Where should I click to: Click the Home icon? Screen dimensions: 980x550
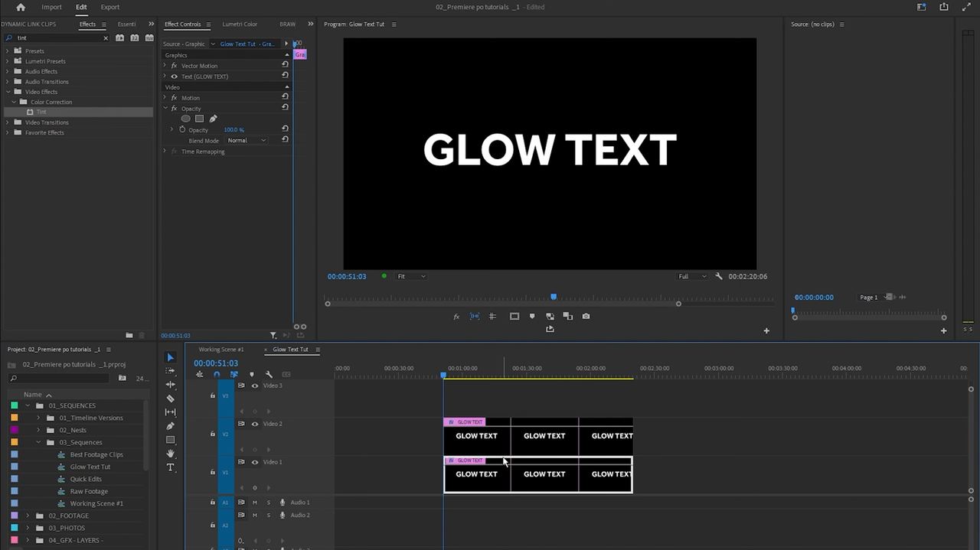[x=21, y=7]
